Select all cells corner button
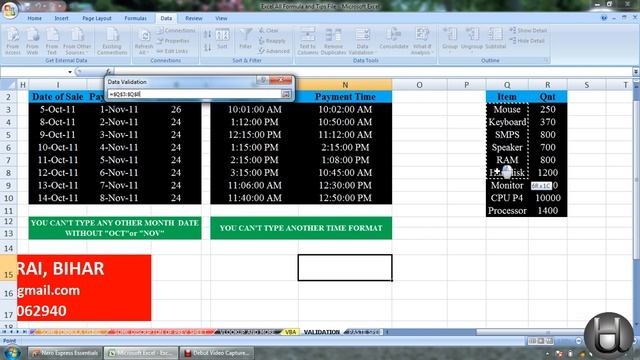The height and width of the screenshot is (360, 640). (8, 84)
